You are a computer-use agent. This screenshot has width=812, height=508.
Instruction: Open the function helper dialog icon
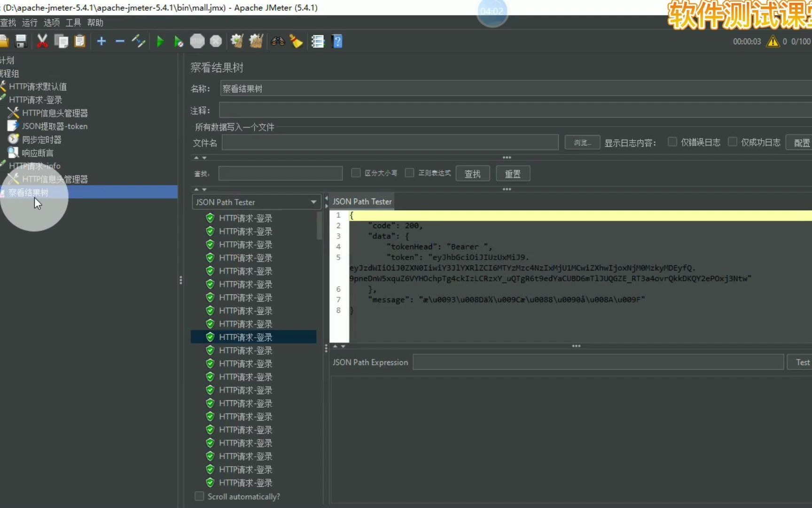pos(318,41)
